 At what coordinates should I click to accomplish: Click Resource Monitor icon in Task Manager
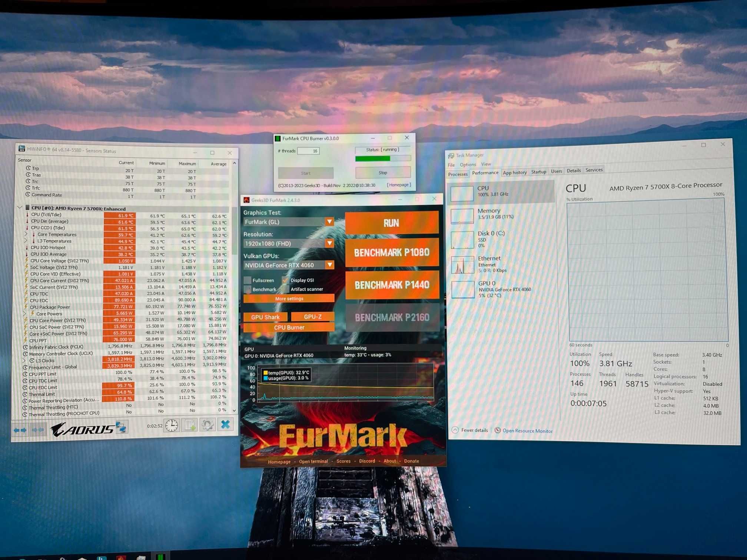coord(498,430)
